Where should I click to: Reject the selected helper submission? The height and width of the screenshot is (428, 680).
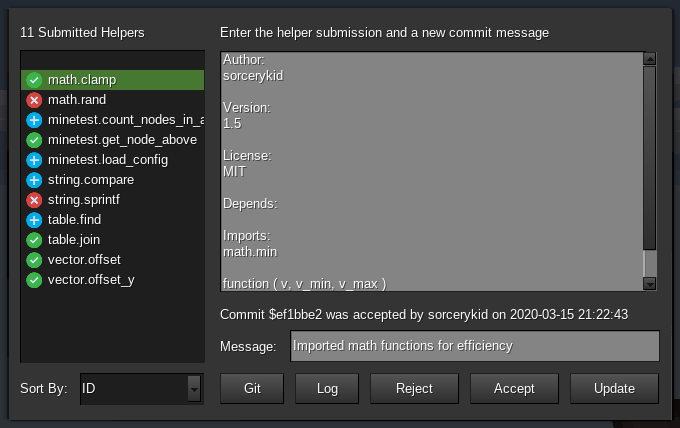pos(414,388)
